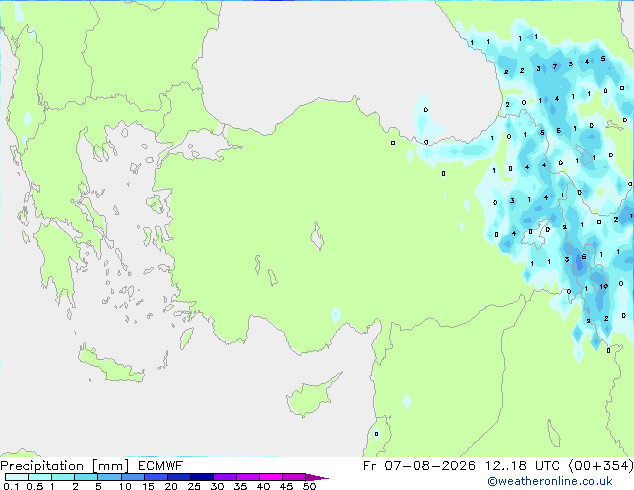Open the weatheronline.co.uk copyright link
This screenshot has height=490, width=634.
click(550, 481)
